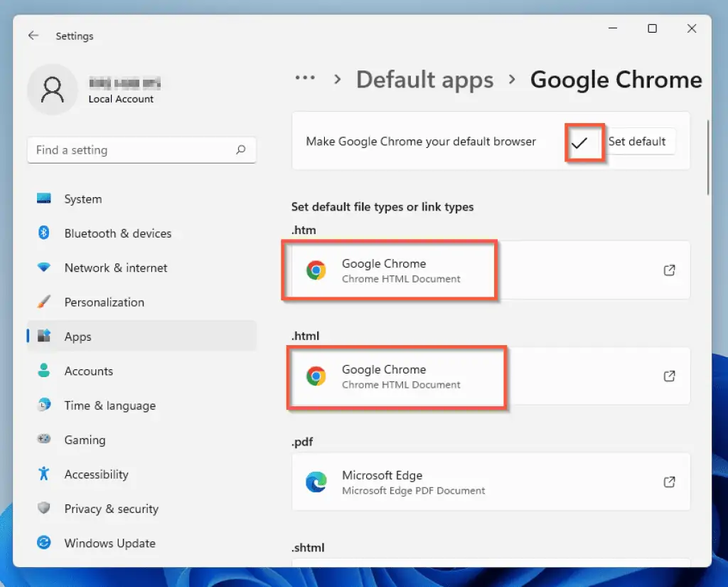Go back with the Settings back arrow
The image size is (728, 587).
(x=33, y=36)
